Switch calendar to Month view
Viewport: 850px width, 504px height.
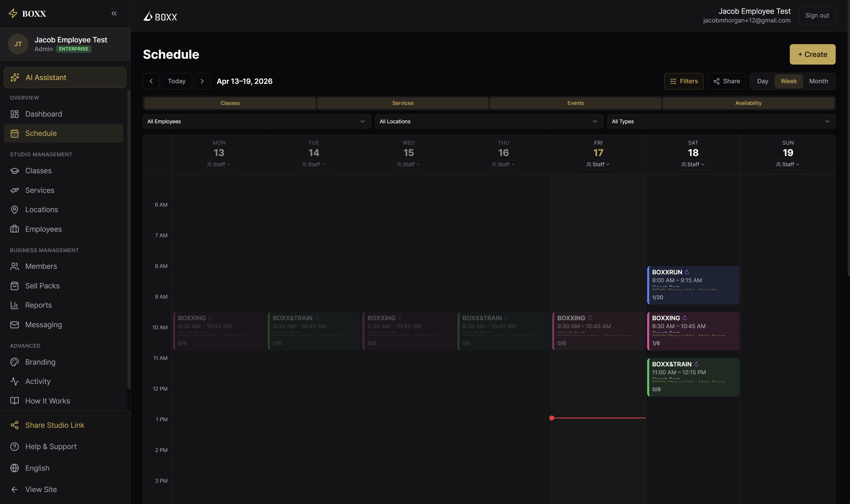pos(818,81)
